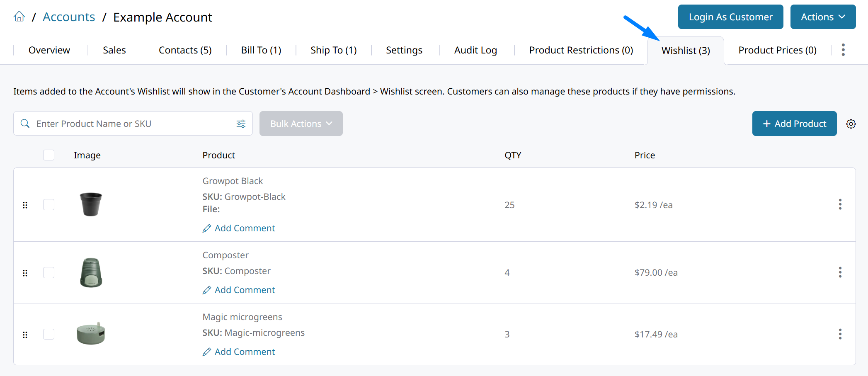This screenshot has height=376, width=868.
Task: Check the Magic microgreens row checkbox
Action: pos(49,334)
